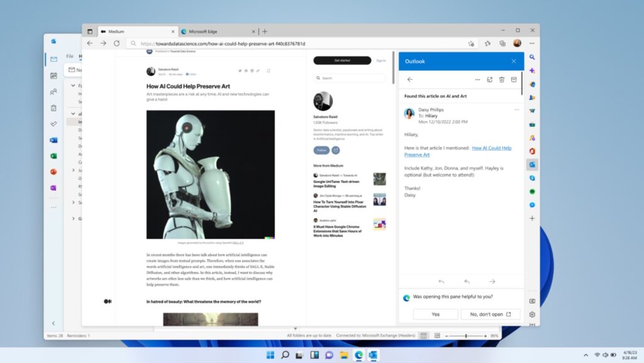Expand hidden icons in the system tray
The width and height of the screenshot is (644, 363).
pos(585,355)
